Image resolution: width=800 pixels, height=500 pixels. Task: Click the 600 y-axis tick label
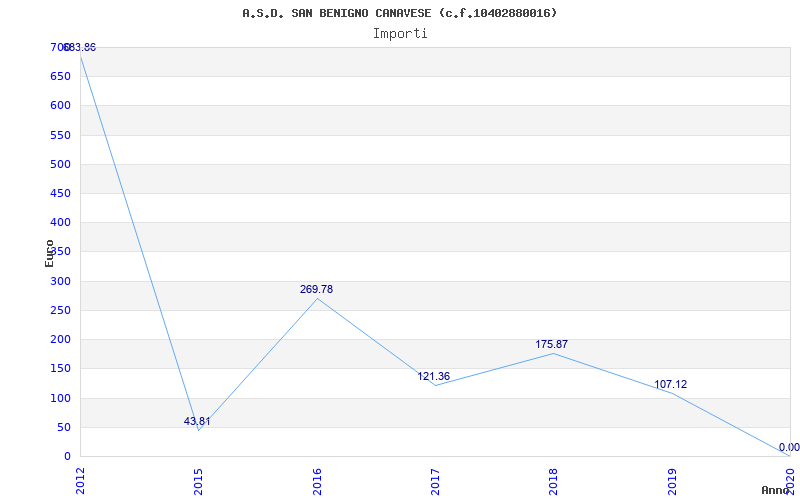pos(60,106)
